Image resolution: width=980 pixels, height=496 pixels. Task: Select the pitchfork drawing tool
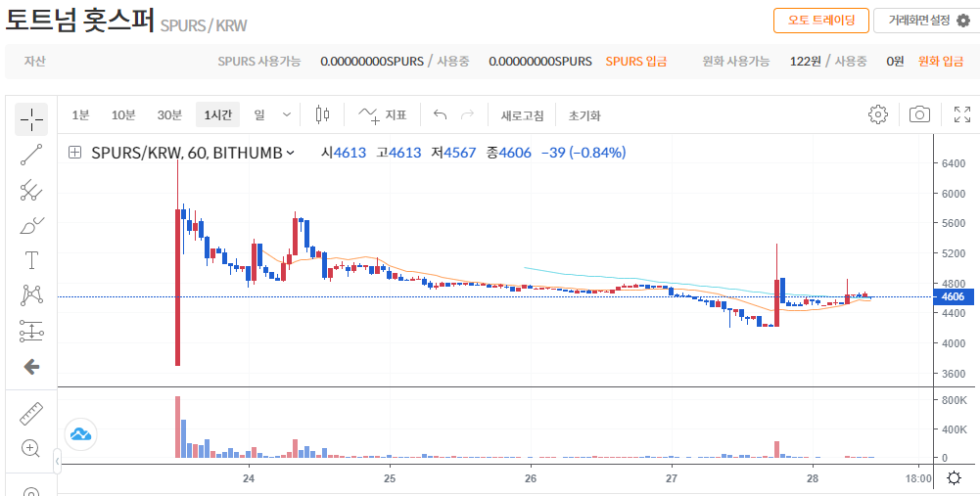(31, 189)
